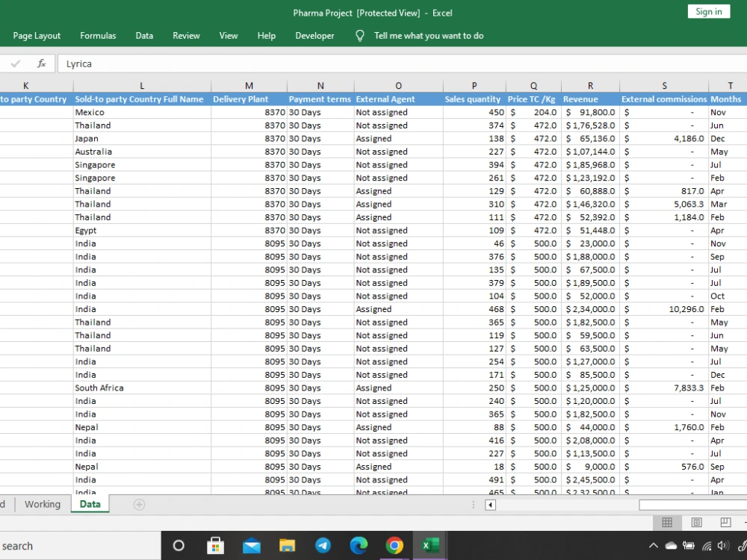Switch to the Working sheet tab
Image resolution: width=747 pixels, height=560 pixels.
point(43,504)
